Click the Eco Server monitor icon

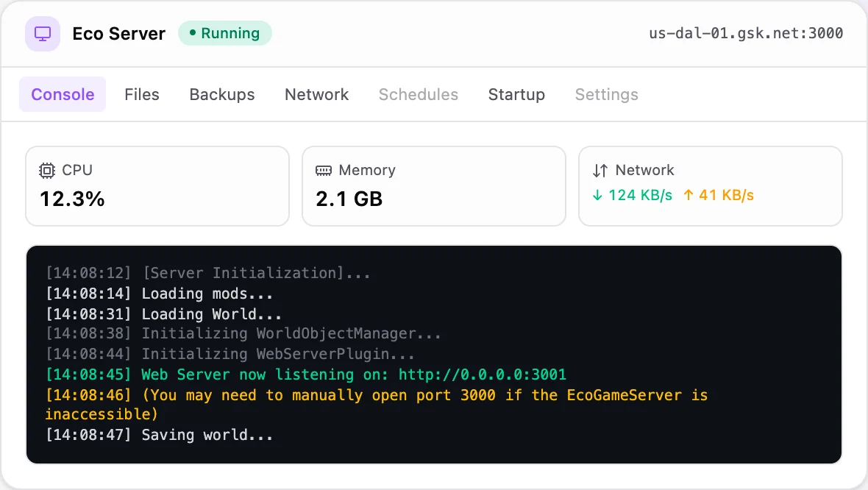pyautogui.click(x=43, y=34)
